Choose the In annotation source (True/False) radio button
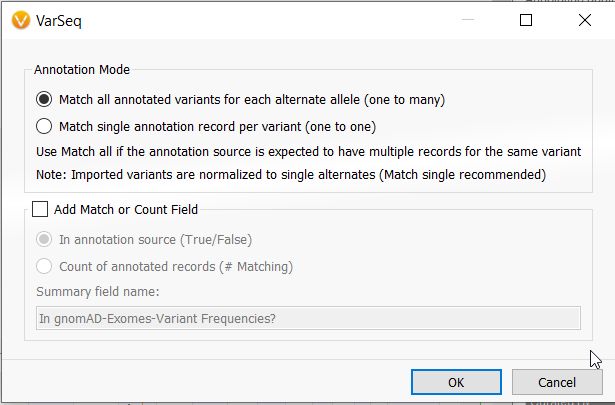Screen dimensions: 615x405 click(x=44, y=239)
